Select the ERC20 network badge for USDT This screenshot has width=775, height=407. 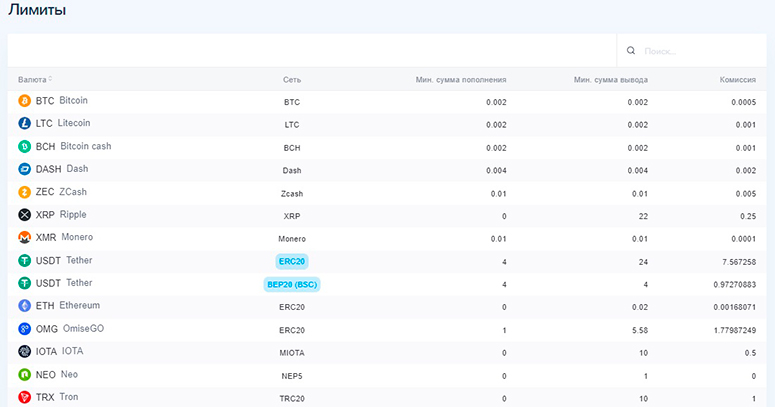(292, 261)
